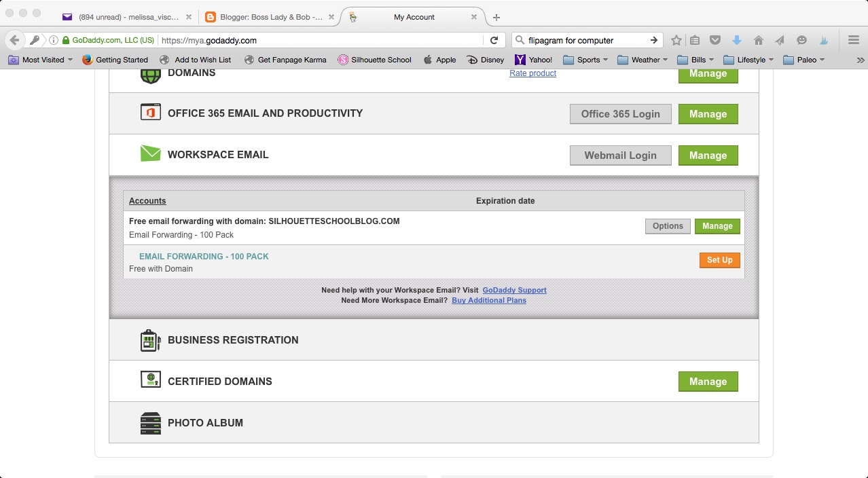Open the Silhouette School bookmark
The height and width of the screenshot is (478, 868).
[375, 60]
